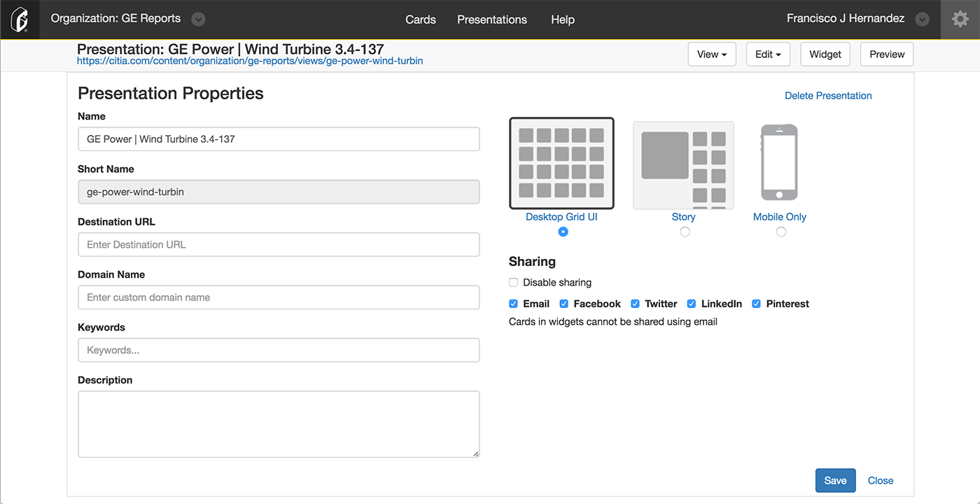
Task: Select the Desktop Grid UI layout thumbnail
Action: pos(561,163)
